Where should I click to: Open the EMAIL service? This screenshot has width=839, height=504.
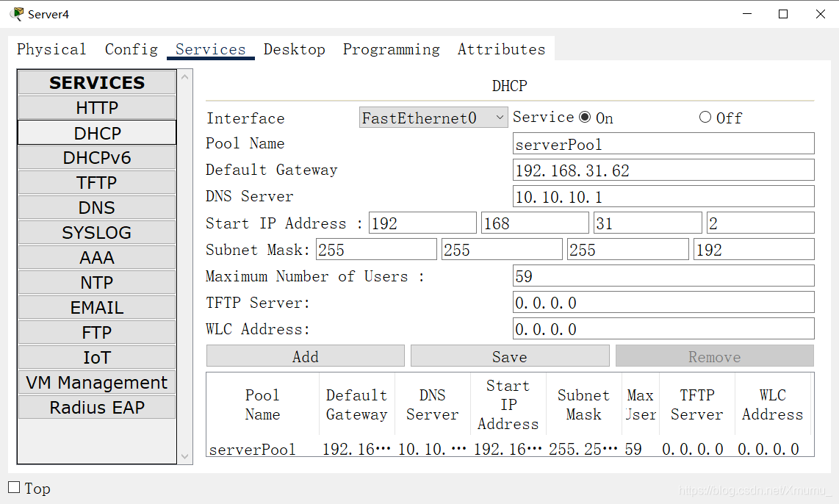[x=97, y=308]
